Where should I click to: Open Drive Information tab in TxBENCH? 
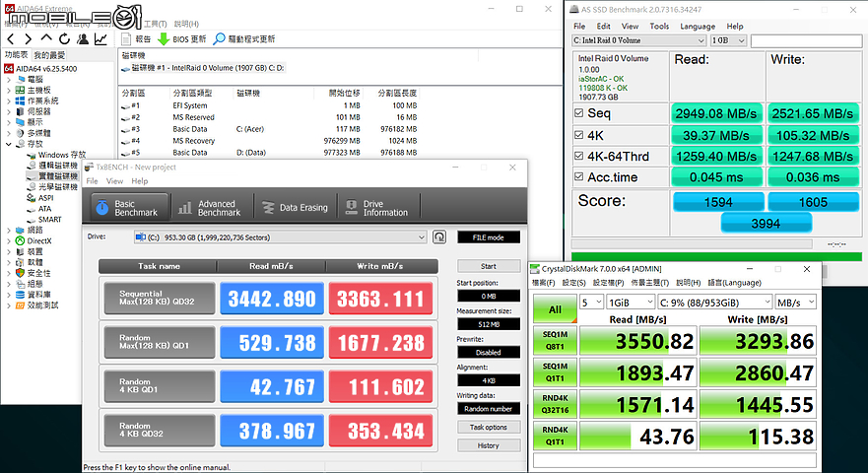coord(378,208)
